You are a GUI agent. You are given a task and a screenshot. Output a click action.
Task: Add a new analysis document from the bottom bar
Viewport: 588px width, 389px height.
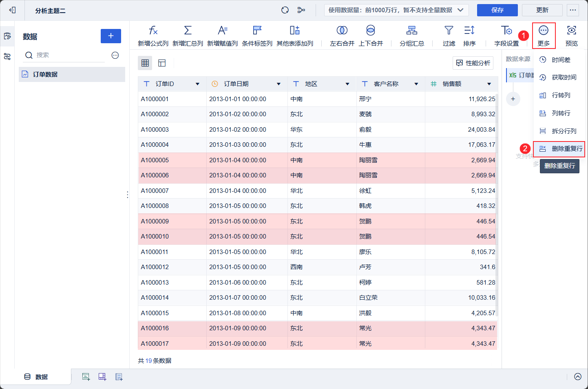tap(119, 377)
